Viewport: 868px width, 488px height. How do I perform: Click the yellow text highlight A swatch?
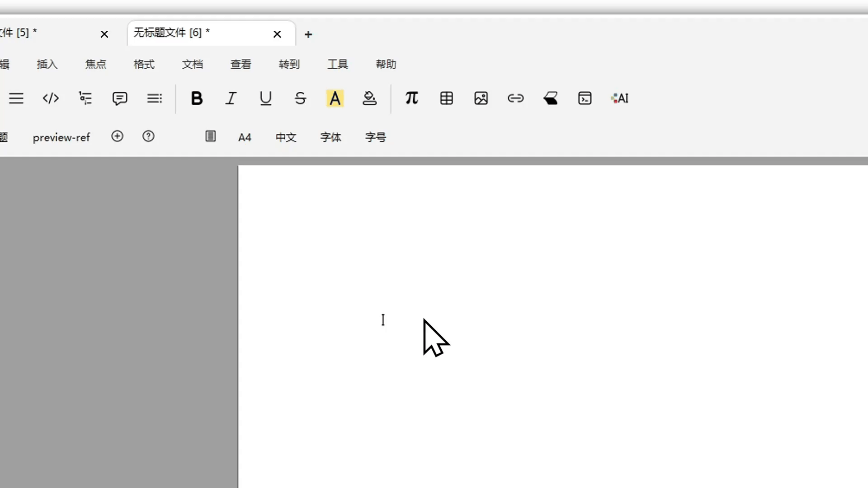[x=335, y=98]
